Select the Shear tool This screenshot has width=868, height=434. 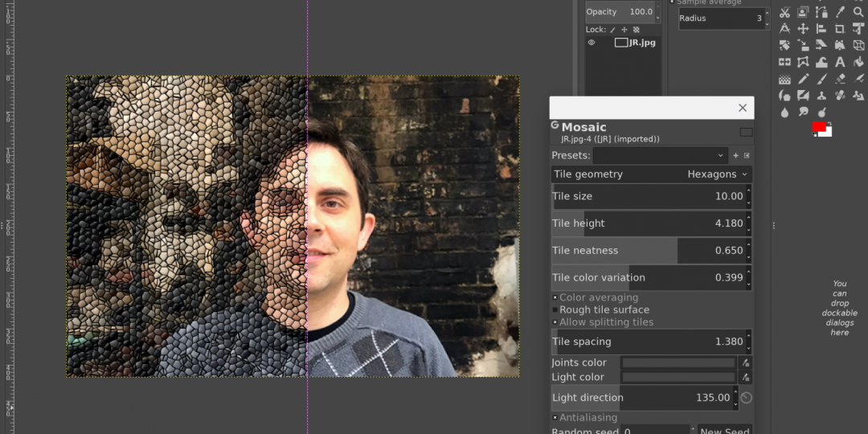(821, 45)
